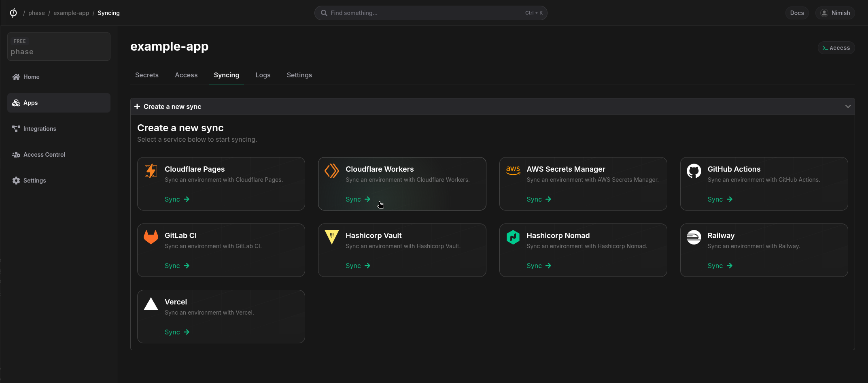Open Integrations in the sidebar
Image resolution: width=868 pixels, height=383 pixels.
pyautogui.click(x=40, y=129)
